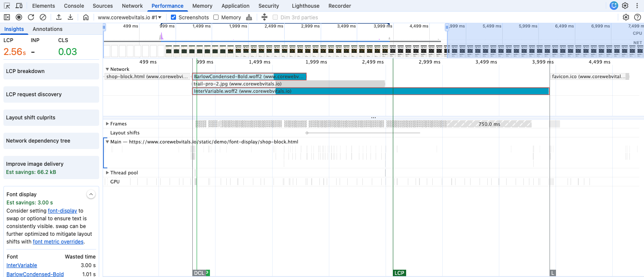
Task: Expand the Network dependency tree insight
Action: tap(51, 141)
